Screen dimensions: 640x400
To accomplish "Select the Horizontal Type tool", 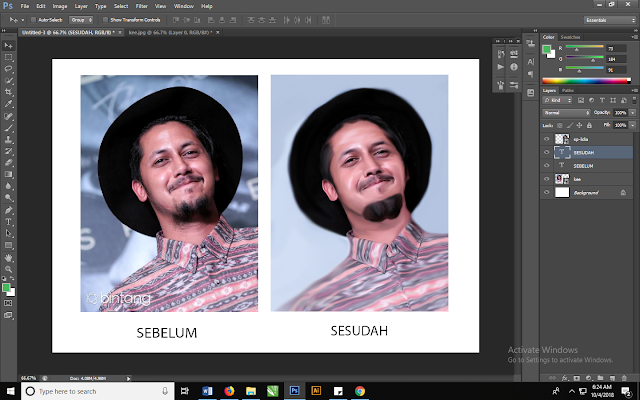I will click(x=9, y=221).
